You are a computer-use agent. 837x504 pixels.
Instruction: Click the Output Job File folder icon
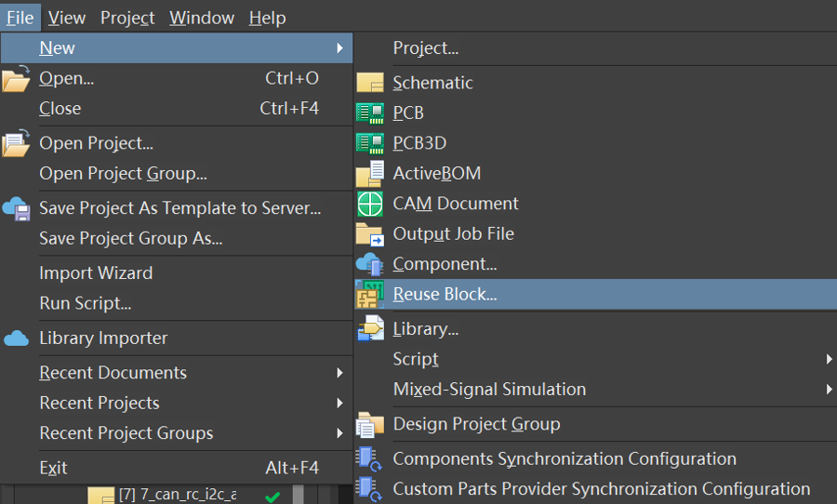(370, 233)
